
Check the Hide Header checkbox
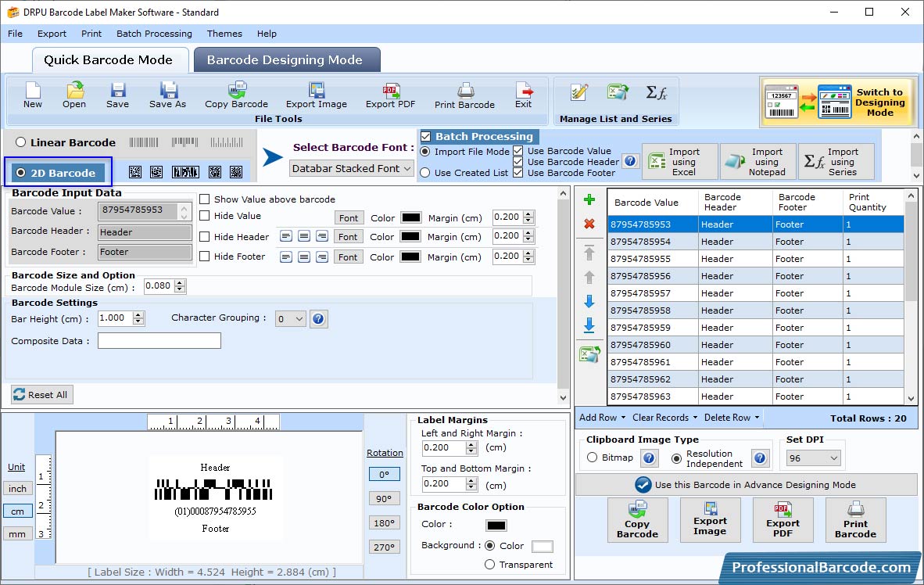pyautogui.click(x=205, y=236)
